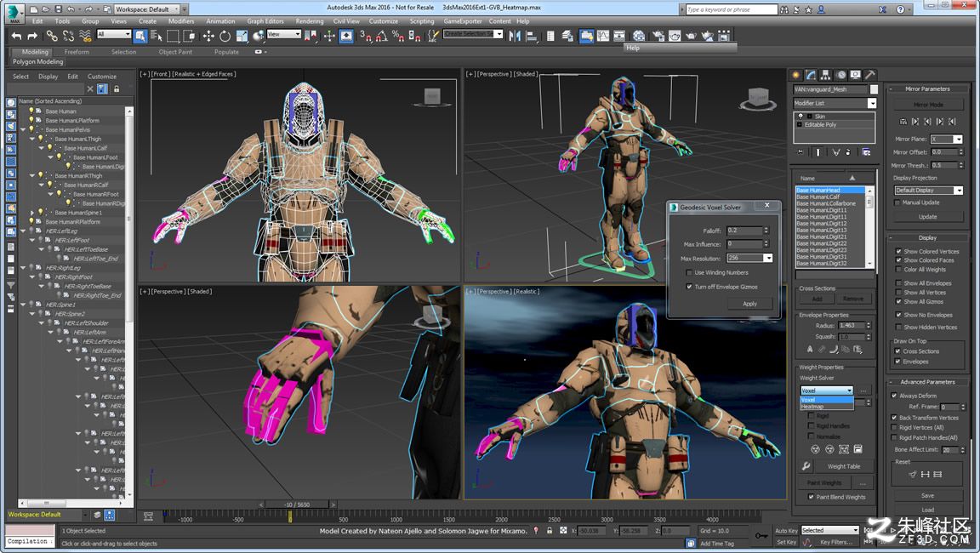Open the Motion command panel tab
This screenshot has width=980, height=553.
tap(840, 75)
